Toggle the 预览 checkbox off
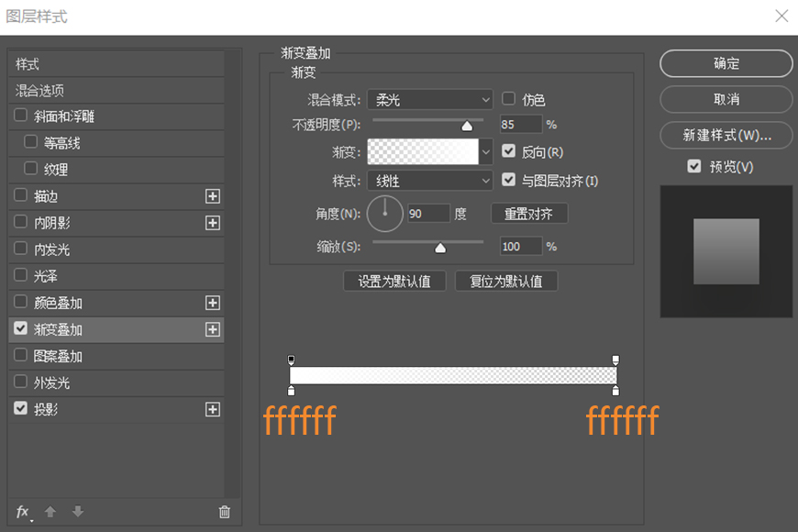 [x=694, y=166]
